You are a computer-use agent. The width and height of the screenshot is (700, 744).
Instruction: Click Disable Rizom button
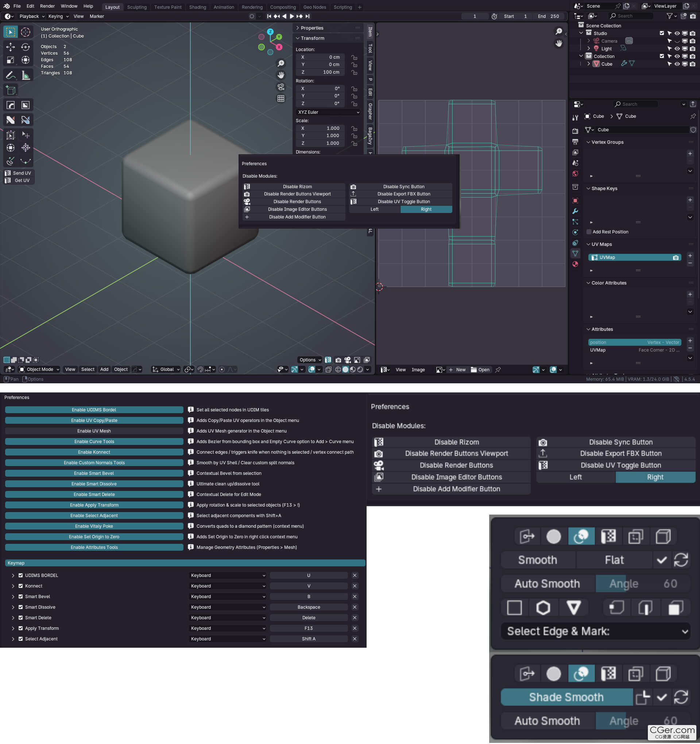(x=297, y=186)
